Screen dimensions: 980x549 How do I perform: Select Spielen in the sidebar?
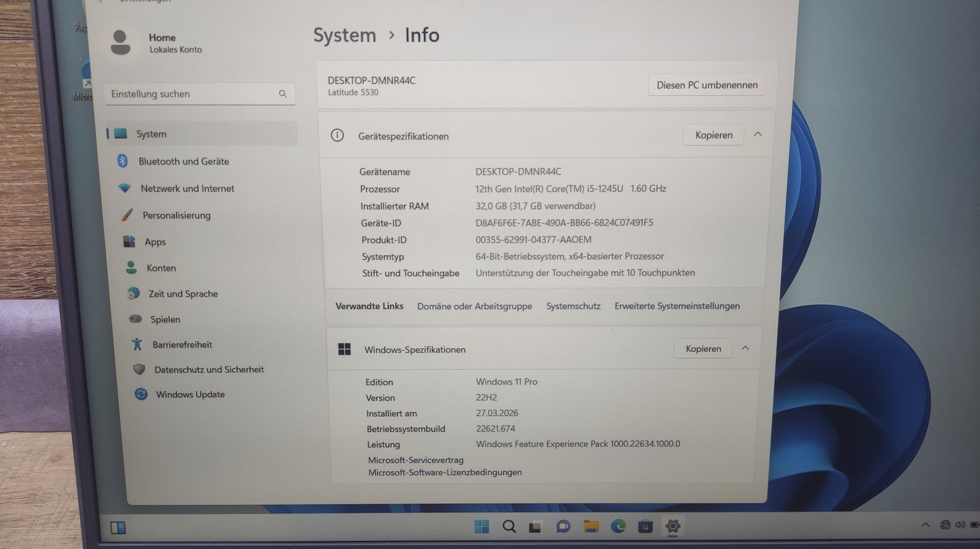(x=165, y=319)
